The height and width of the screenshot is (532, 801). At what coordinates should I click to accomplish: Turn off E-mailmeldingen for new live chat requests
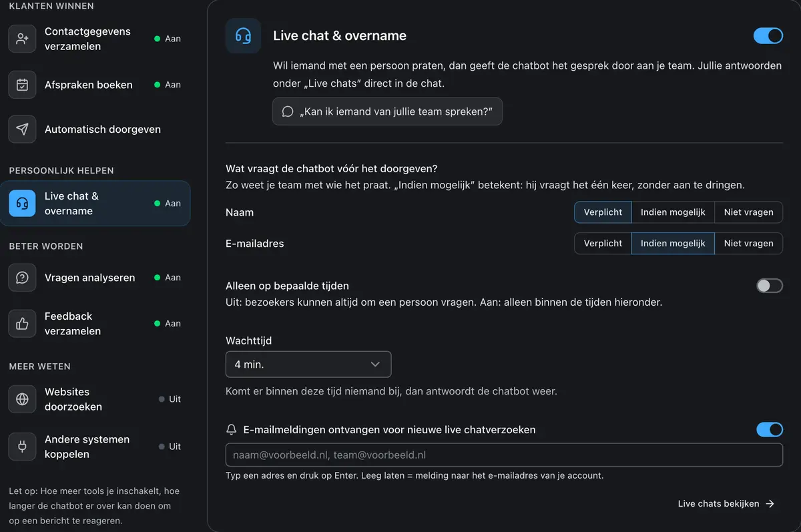coord(770,430)
